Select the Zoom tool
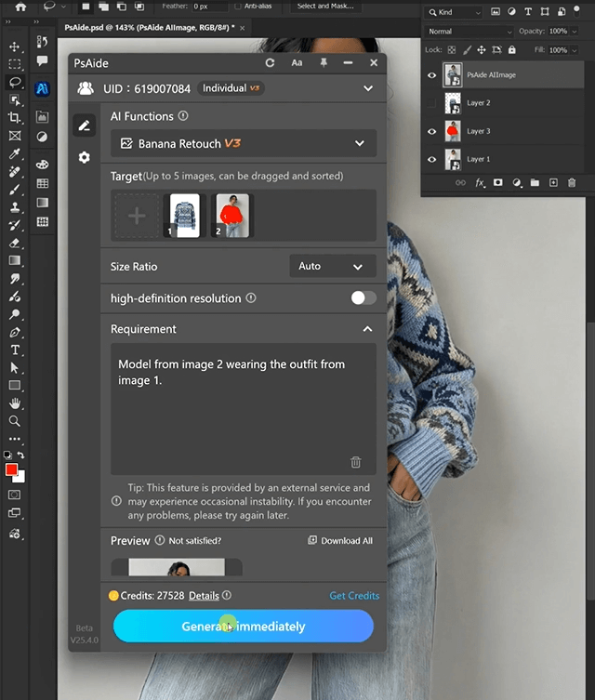The height and width of the screenshot is (700, 595). (x=14, y=421)
